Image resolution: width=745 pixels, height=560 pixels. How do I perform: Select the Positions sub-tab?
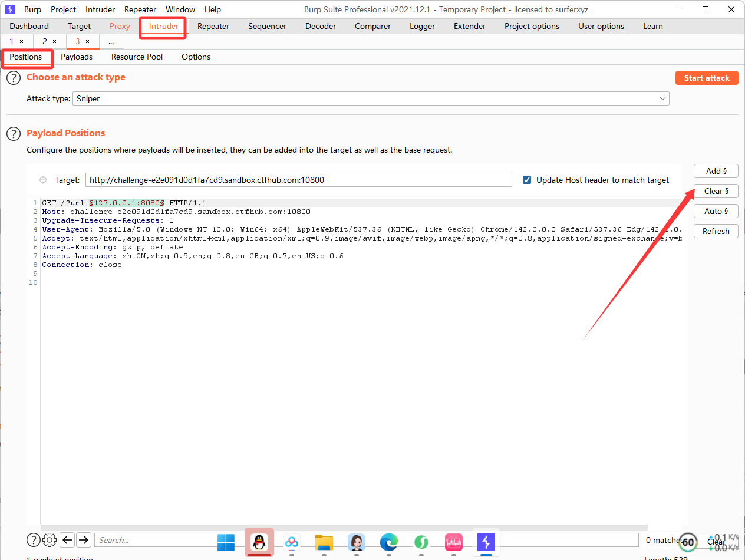(x=26, y=57)
